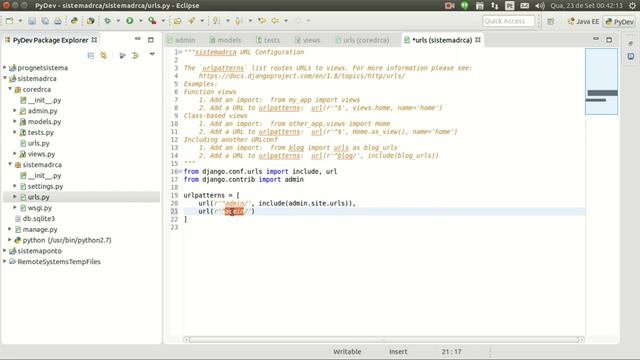Screen dimensions: 640x360
Task: Open the External Tools dropdown arrow
Action: click(163, 21)
